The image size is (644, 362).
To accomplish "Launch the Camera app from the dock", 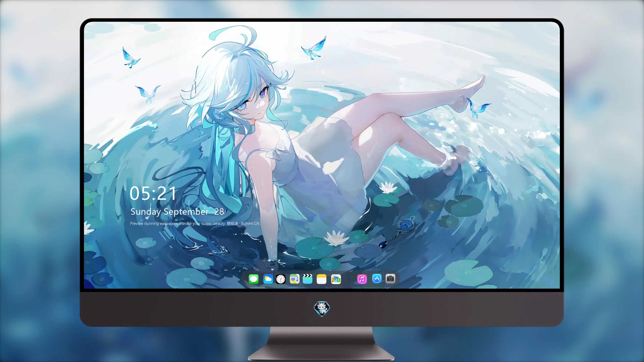I will [390, 278].
